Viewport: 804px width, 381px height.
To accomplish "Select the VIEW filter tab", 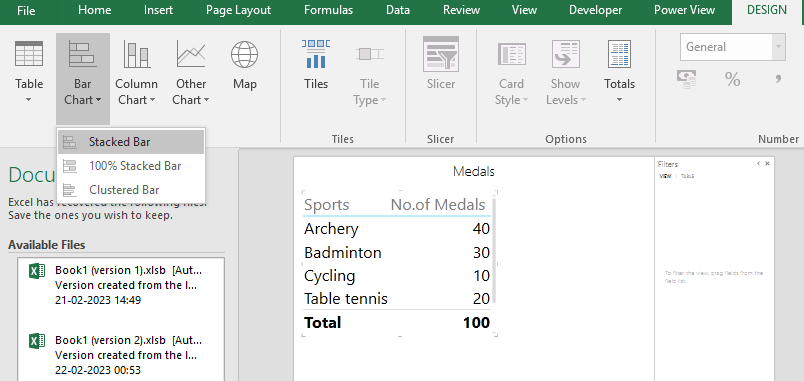I will click(x=665, y=176).
